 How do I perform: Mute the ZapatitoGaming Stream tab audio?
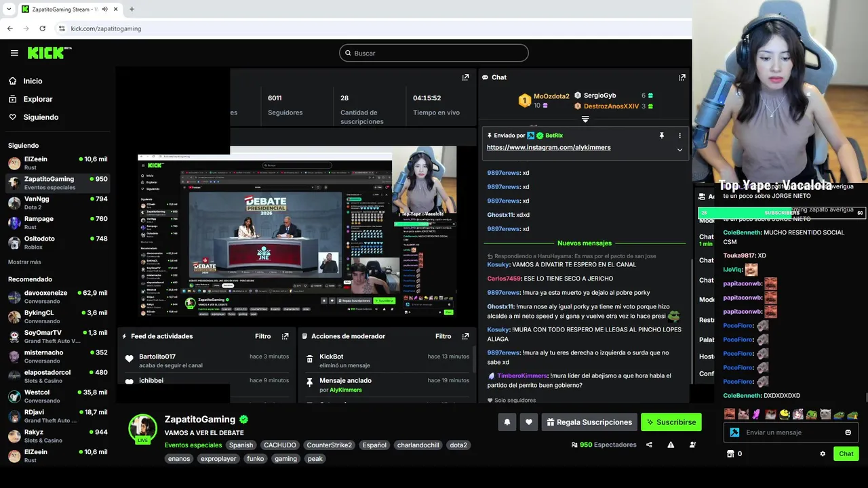click(104, 9)
